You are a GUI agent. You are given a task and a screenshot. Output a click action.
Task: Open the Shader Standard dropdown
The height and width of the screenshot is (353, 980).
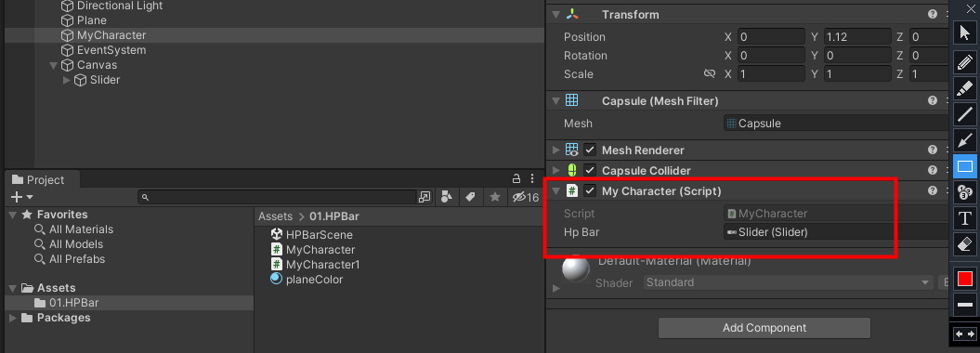tap(788, 282)
